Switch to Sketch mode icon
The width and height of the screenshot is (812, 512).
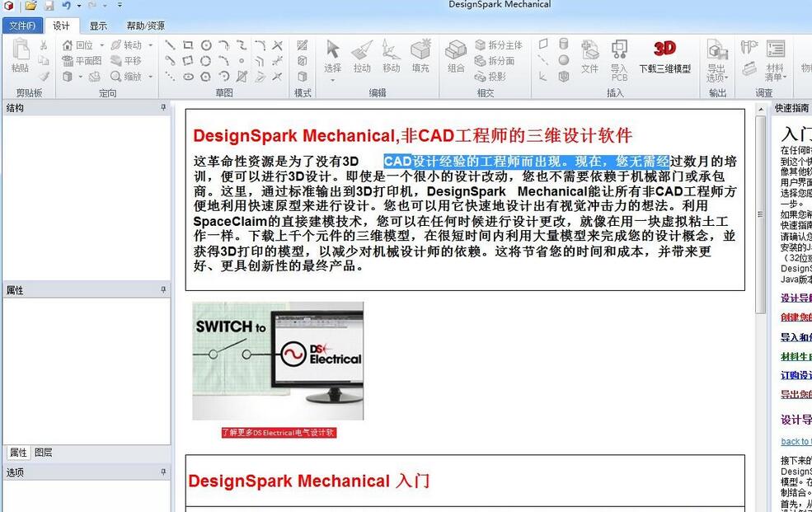[303, 45]
